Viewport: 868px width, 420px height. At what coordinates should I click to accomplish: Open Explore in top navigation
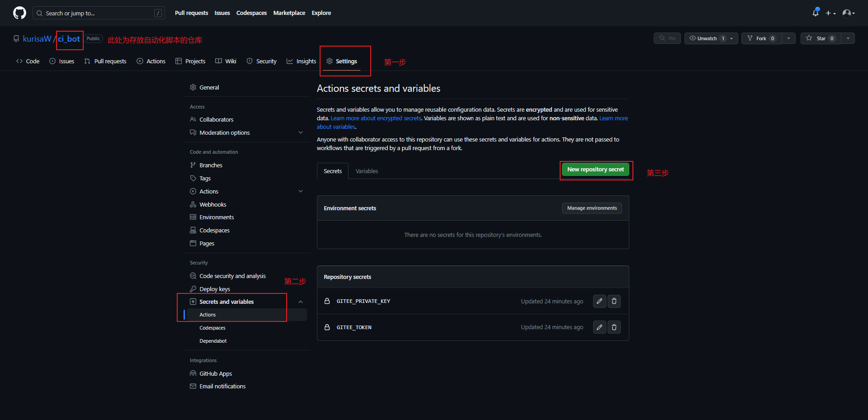(x=321, y=13)
